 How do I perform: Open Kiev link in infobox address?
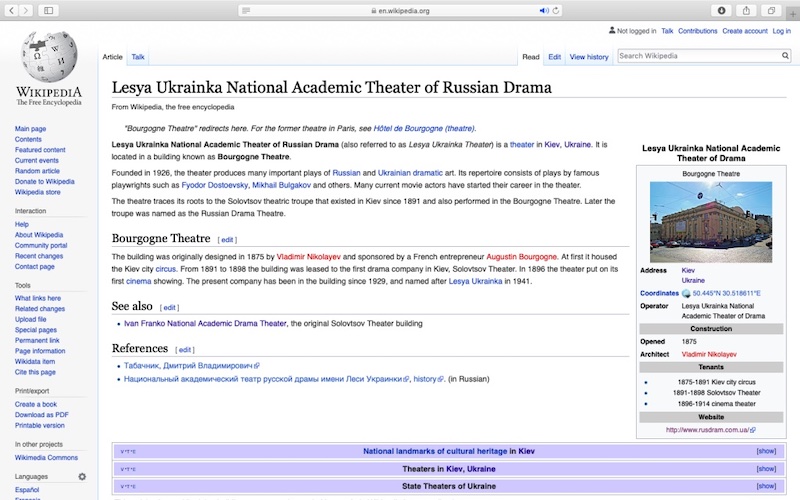[x=688, y=270]
